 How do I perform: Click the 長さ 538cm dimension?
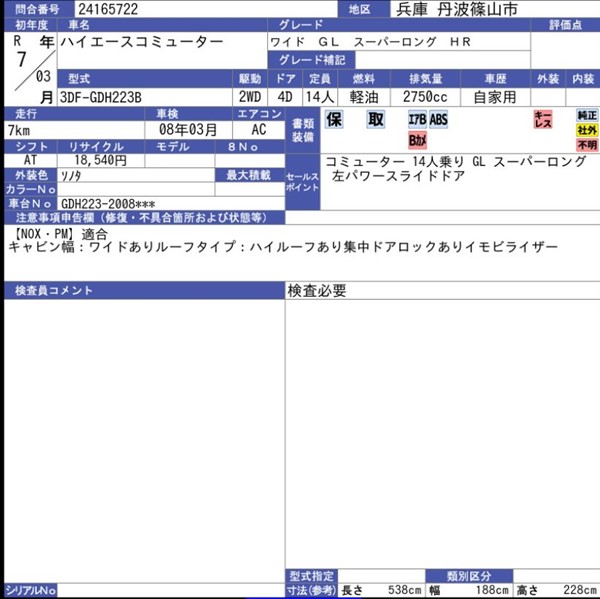point(381,590)
